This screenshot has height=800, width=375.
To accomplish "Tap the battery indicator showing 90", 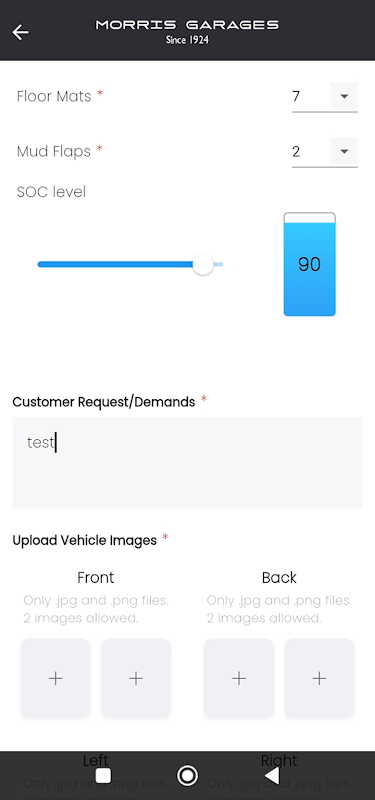I will (x=310, y=264).
